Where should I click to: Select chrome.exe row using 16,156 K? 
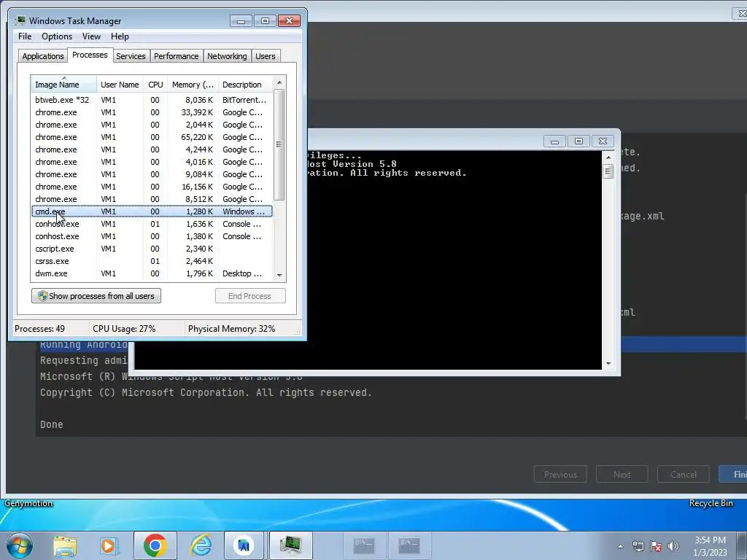point(152,187)
